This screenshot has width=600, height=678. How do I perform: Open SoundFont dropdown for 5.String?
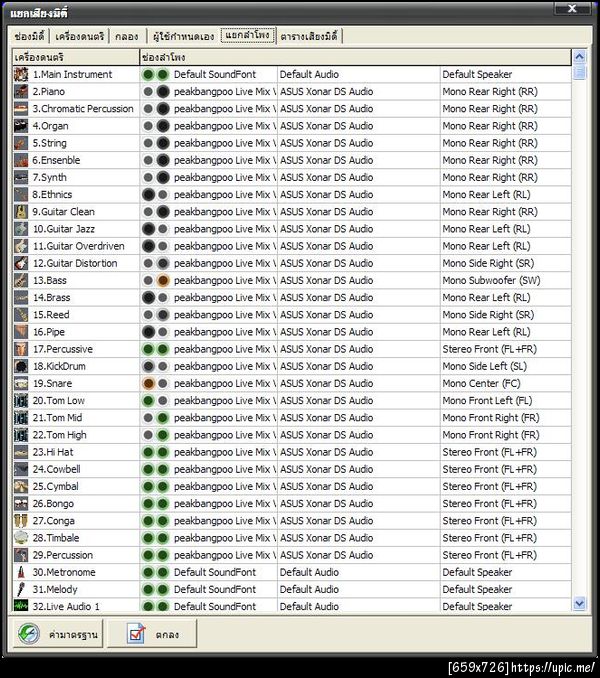coord(224,143)
